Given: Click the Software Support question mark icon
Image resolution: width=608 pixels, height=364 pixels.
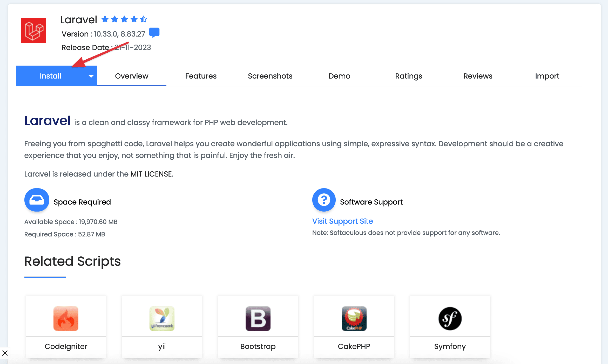Looking at the screenshot, I should 324,200.
